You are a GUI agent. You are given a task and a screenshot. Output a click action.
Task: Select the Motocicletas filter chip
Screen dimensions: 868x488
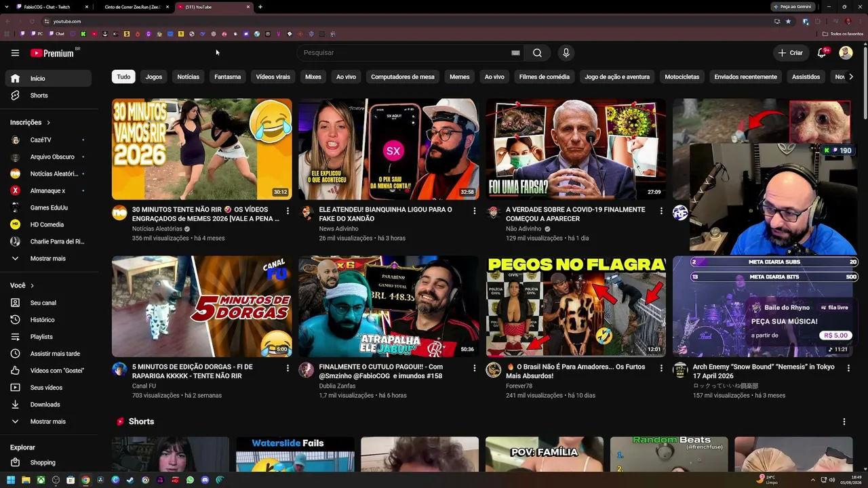pyautogui.click(x=682, y=77)
